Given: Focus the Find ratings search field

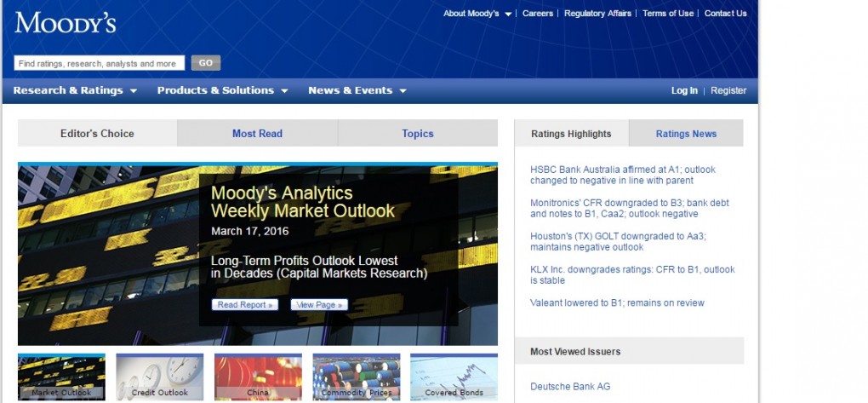Looking at the screenshot, I should pos(99,63).
